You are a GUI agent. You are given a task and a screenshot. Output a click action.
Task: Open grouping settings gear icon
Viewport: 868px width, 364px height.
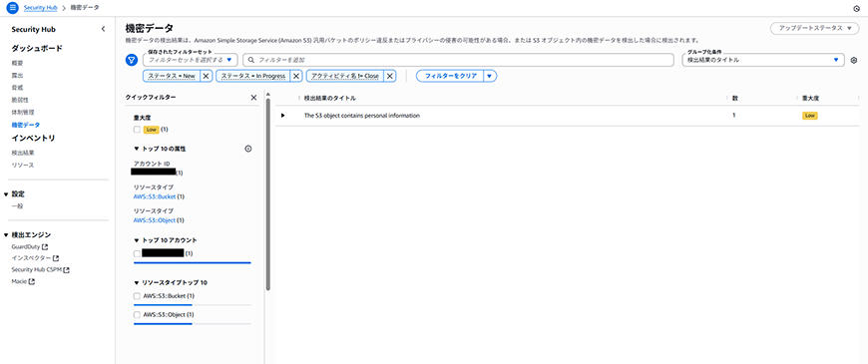[854, 60]
